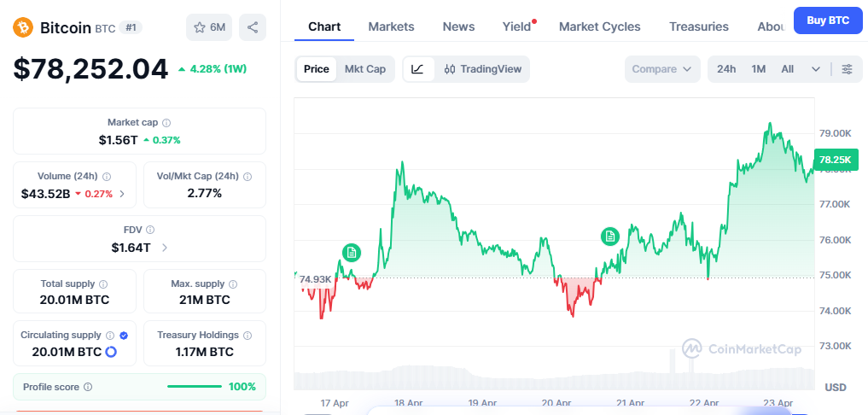This screenshot has width=868, height=415.
Task: Click the 18 Apr date axis label
Action: (408, 403)
